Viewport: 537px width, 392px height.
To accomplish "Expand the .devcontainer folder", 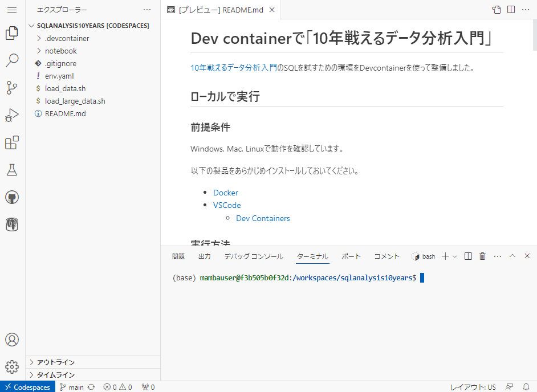I will click(x=67, y=38).
